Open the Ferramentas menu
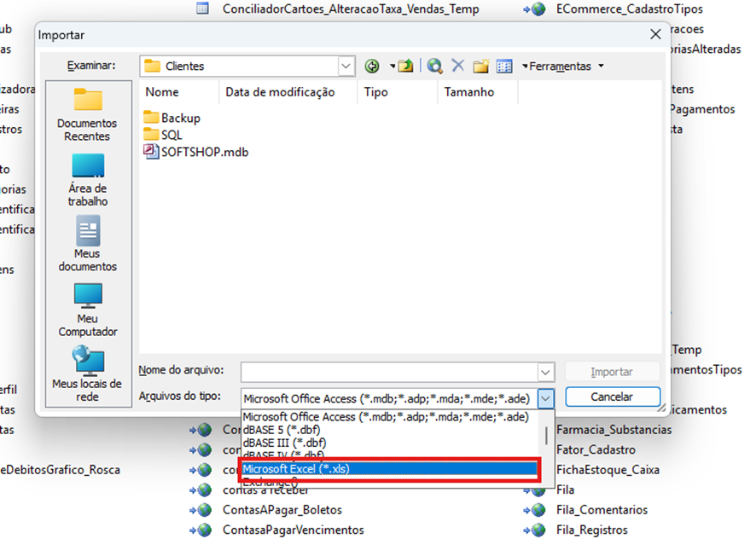The image size is (756, 539). click(x=561, y=66)
